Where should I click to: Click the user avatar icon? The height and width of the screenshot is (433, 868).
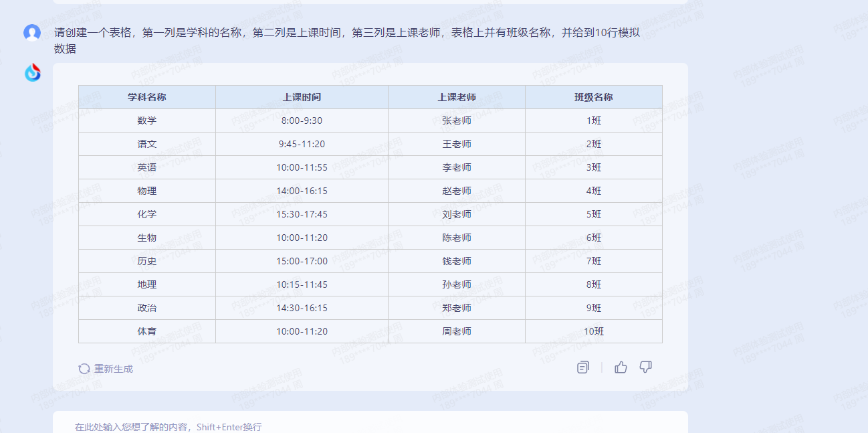(x=32, y=33)
